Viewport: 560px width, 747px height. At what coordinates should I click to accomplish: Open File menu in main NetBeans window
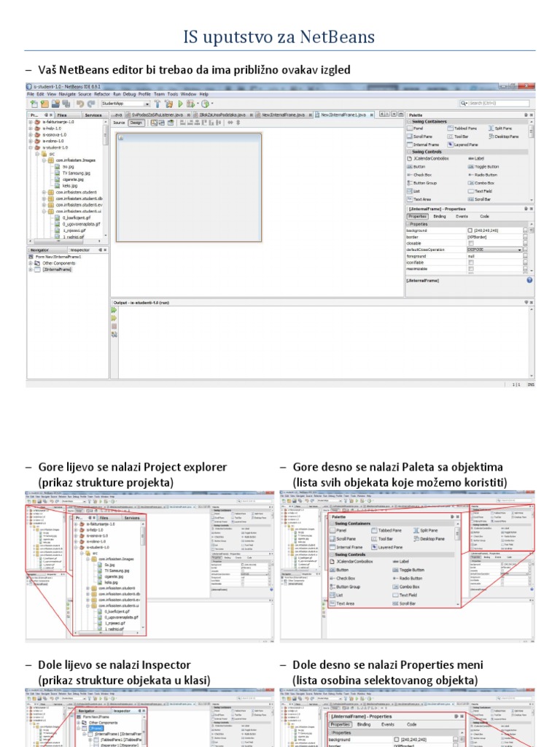point(31,94)
